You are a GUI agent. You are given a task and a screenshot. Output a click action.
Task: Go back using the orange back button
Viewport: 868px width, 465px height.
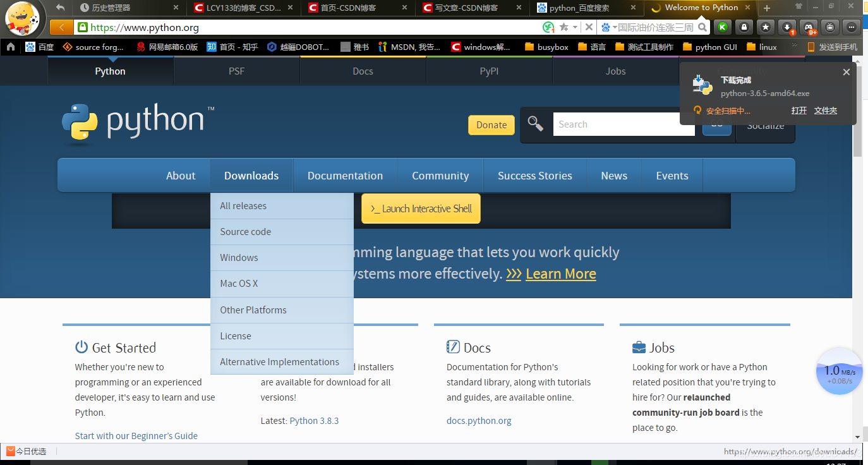pyautogui.click(x=61, y=27)
